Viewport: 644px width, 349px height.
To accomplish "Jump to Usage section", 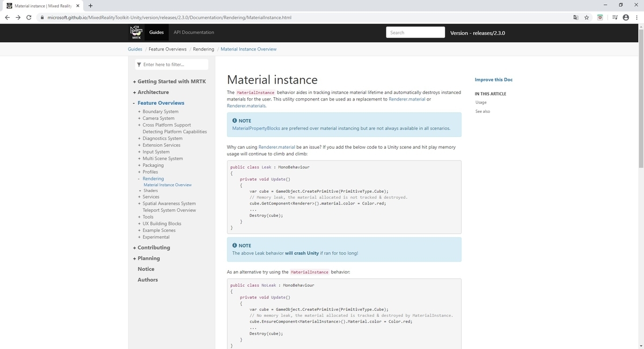I will coord(481,102).
